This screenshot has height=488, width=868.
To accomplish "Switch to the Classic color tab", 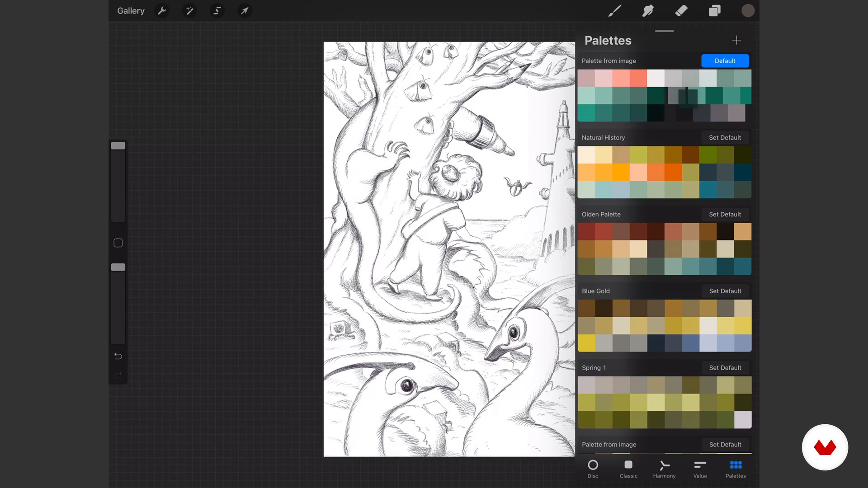I will tap(628, 469).
